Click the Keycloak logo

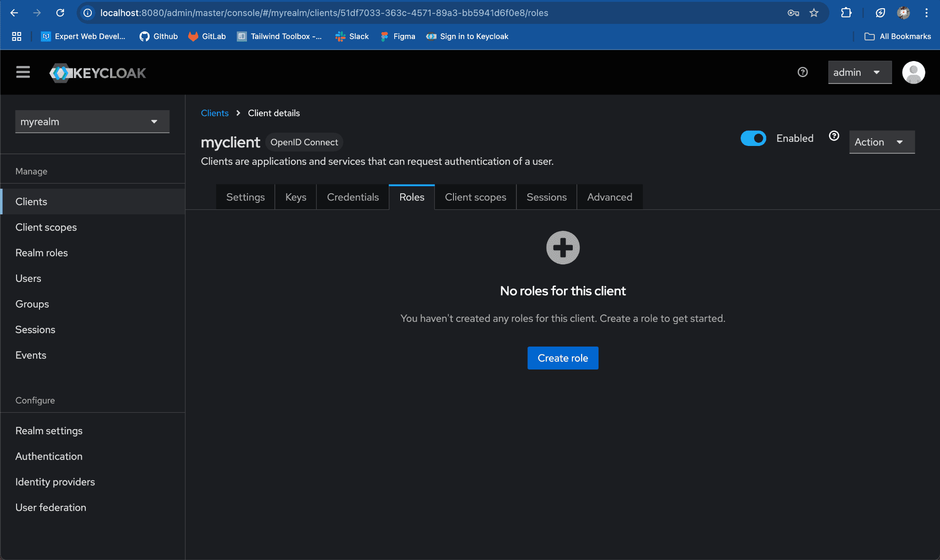pyautogui.click(x=98, y=73)
